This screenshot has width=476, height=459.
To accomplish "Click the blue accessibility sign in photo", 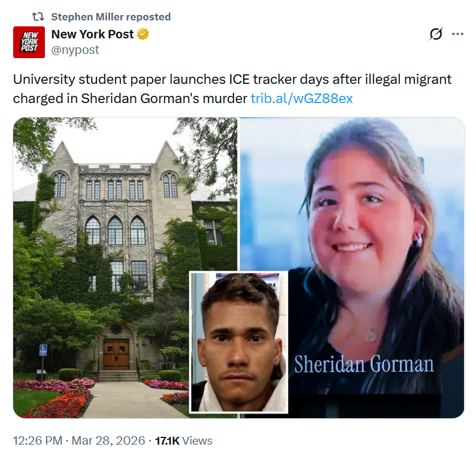I will point(43,350).
